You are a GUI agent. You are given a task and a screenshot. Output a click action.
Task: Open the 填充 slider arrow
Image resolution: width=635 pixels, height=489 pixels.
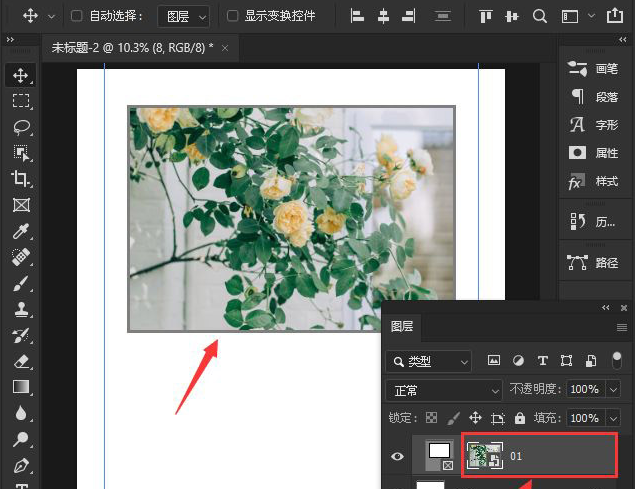(613, 418)
